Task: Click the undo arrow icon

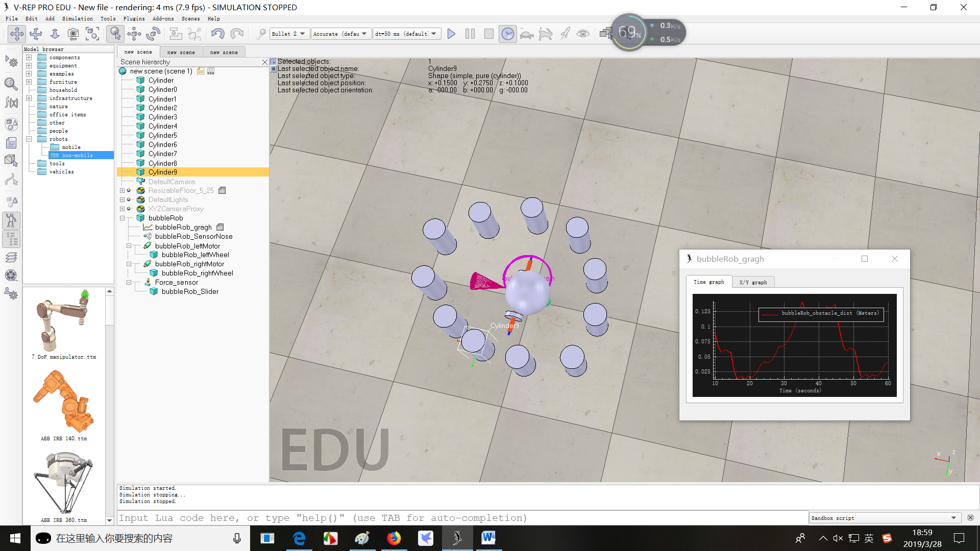Action: click(x=217, y=34)
